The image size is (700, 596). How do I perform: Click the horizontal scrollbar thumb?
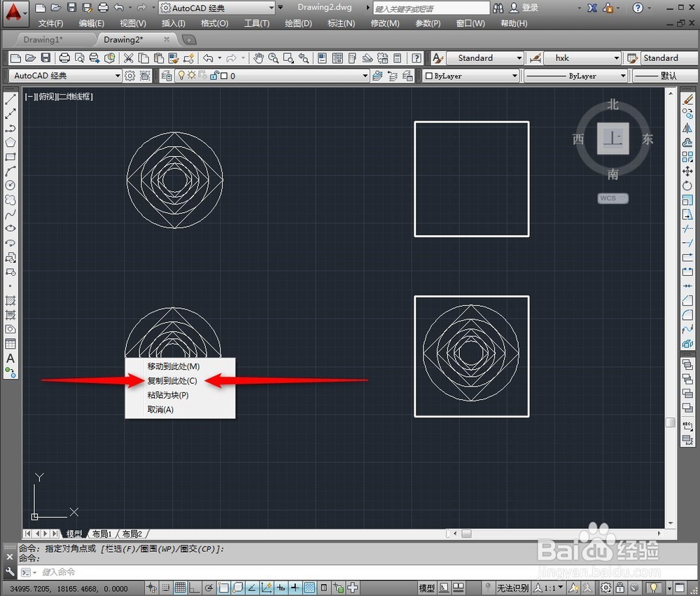[466, 534]
